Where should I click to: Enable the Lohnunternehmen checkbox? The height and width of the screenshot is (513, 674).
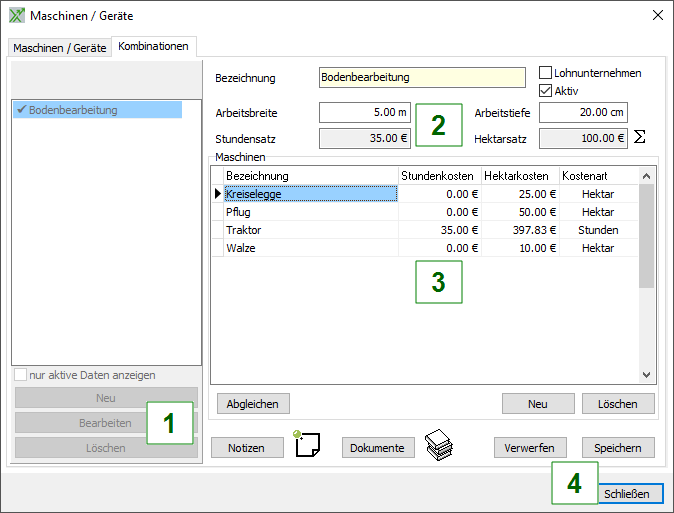tap(546, 73)
